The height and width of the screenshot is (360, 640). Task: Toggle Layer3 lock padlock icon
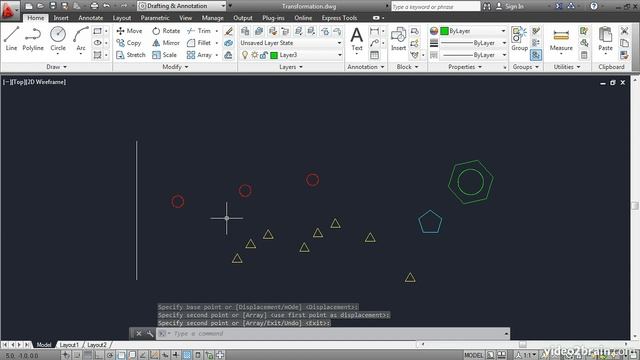click(264, 55)
